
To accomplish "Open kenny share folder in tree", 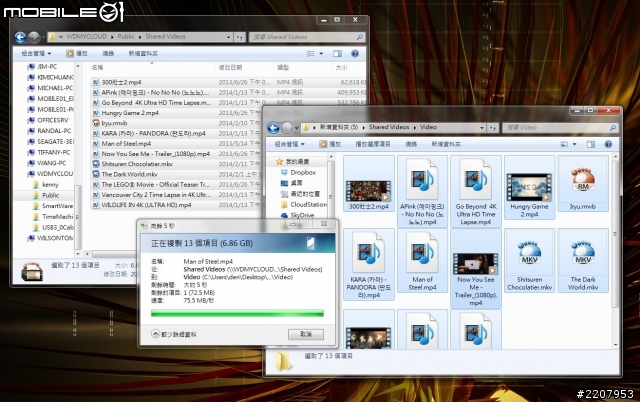I will [46, 184].
